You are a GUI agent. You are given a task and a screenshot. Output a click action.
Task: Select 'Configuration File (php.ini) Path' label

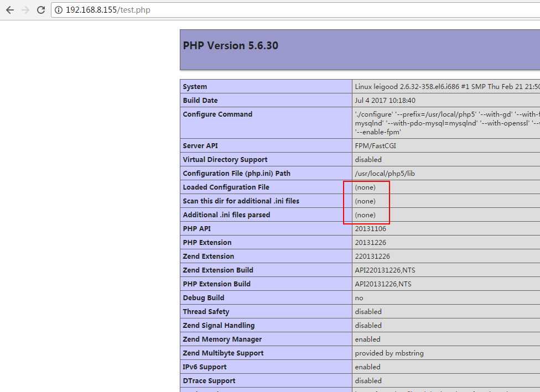237,174
